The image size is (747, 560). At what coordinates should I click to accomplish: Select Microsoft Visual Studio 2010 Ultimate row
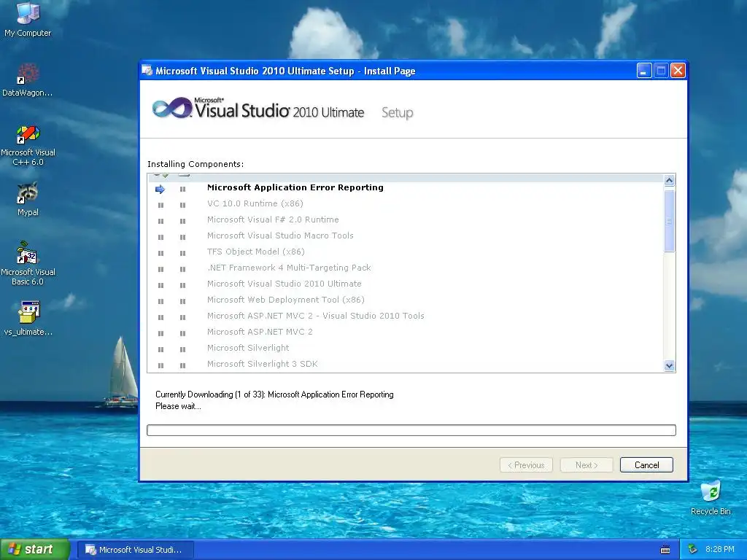[x=406, y=284]
